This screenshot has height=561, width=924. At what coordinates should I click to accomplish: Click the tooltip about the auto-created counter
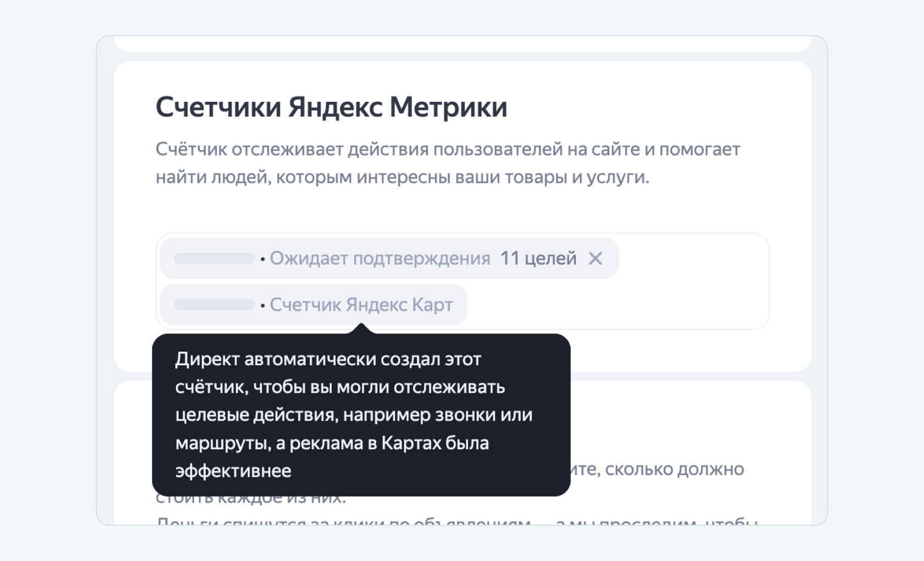click(361, 415)
